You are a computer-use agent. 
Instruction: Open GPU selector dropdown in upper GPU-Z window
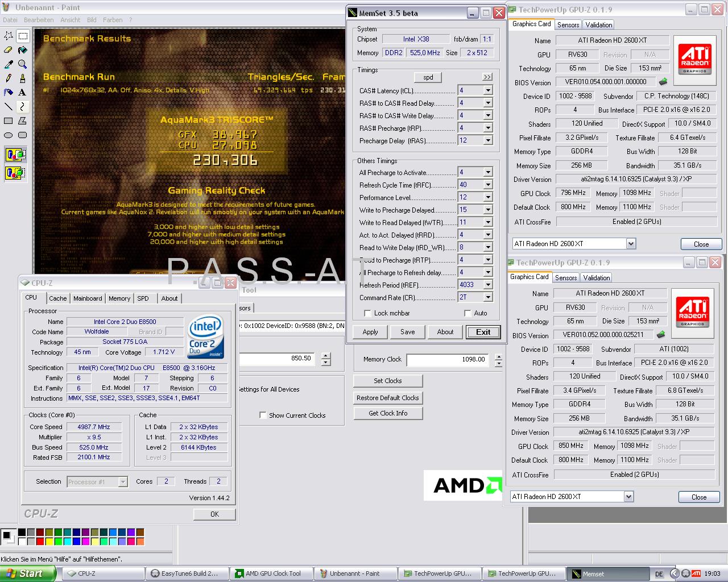pyautogui.click(x=630, y=244)
